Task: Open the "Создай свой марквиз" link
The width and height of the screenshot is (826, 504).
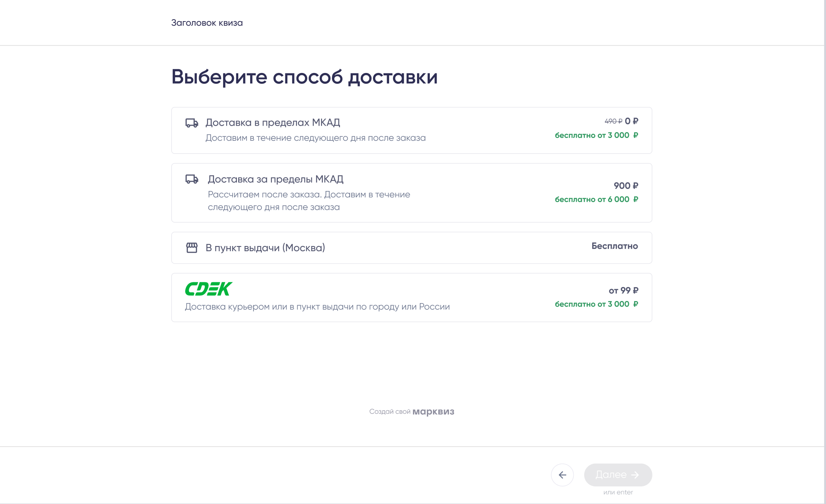Action: pyautogui.click(x=411, y=411)
